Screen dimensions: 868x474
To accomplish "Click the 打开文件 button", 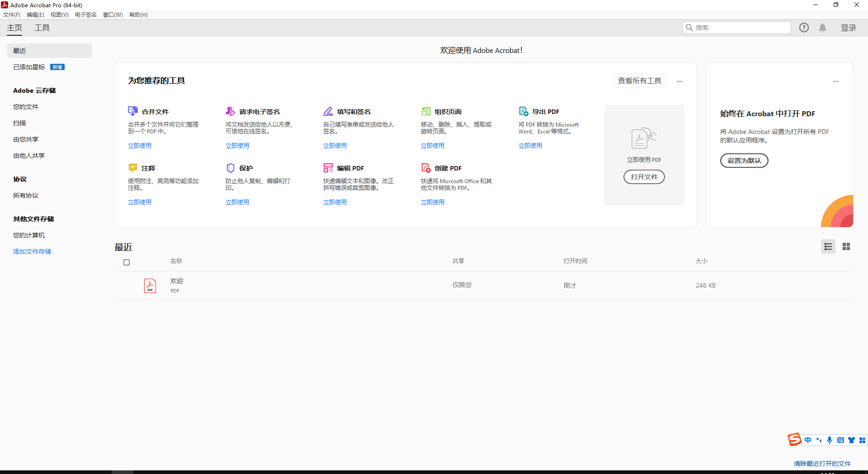I will [644, 177].
